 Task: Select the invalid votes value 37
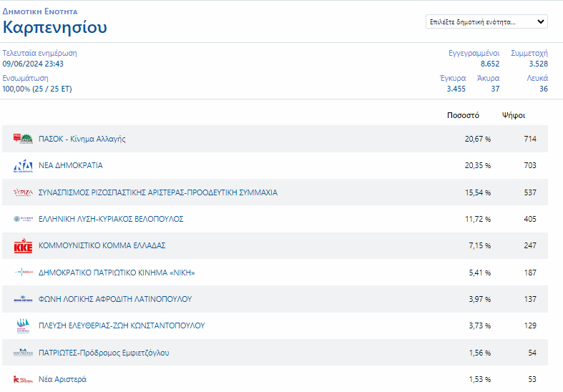tap(496, 89)
